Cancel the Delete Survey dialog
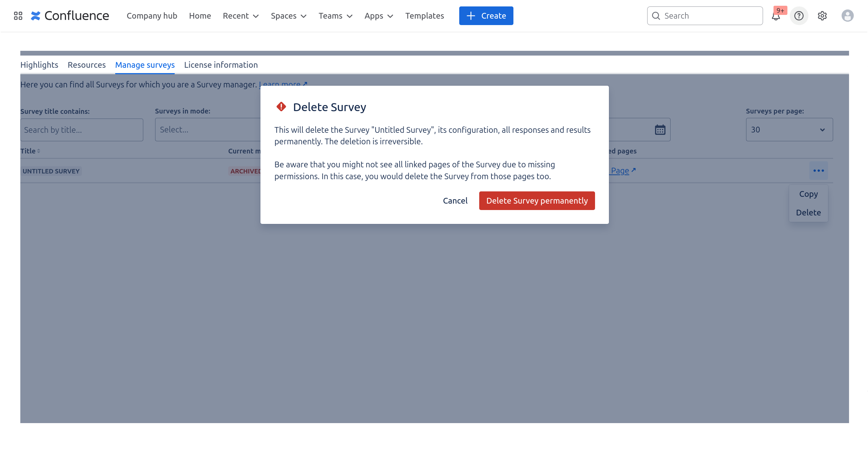 click(x=455, y=201)
